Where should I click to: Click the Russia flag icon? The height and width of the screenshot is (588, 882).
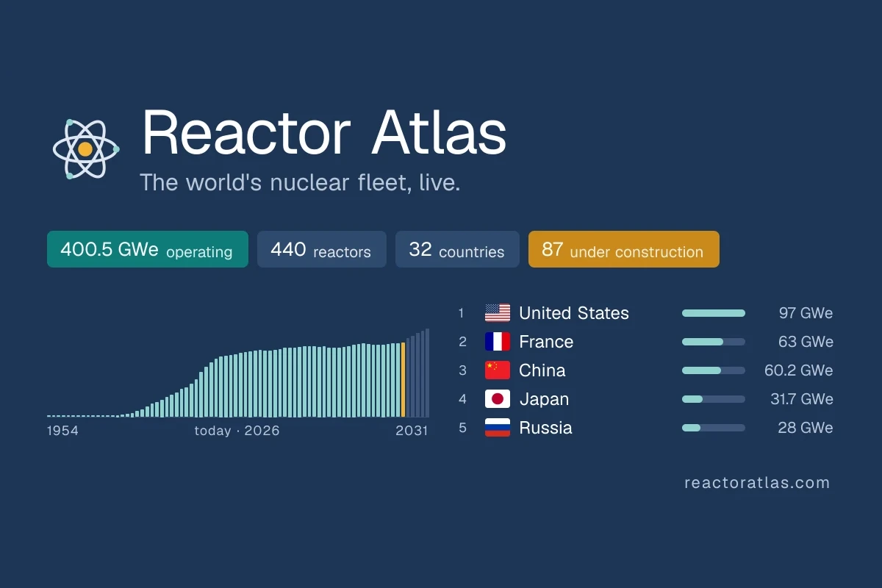point(498,428)
